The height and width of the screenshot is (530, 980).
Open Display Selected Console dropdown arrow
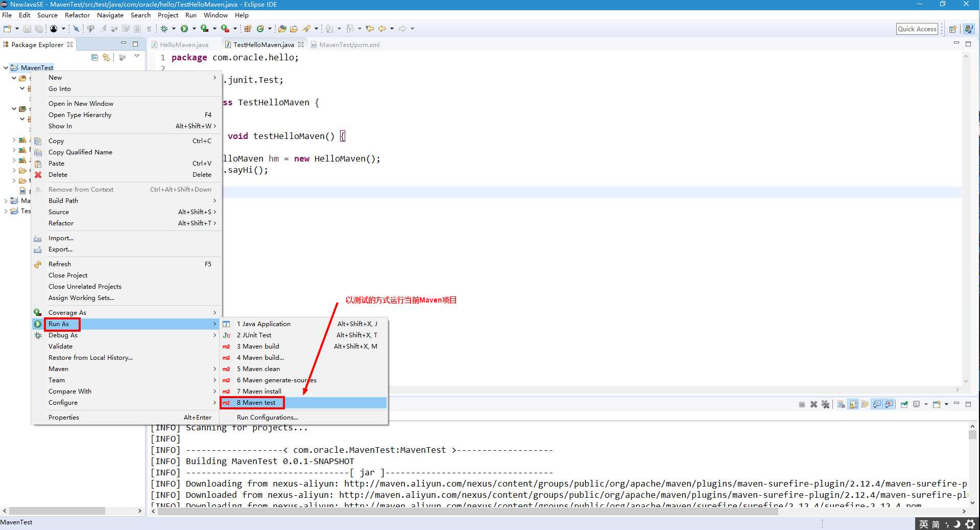(926, 404)
